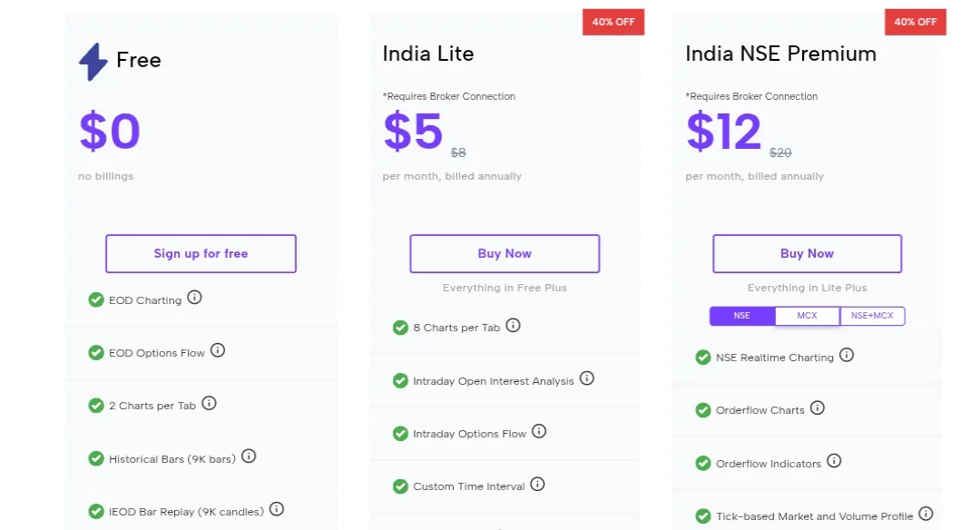
Task: Open info tooltip for EOD Options Flow
Action: point(218,350)
